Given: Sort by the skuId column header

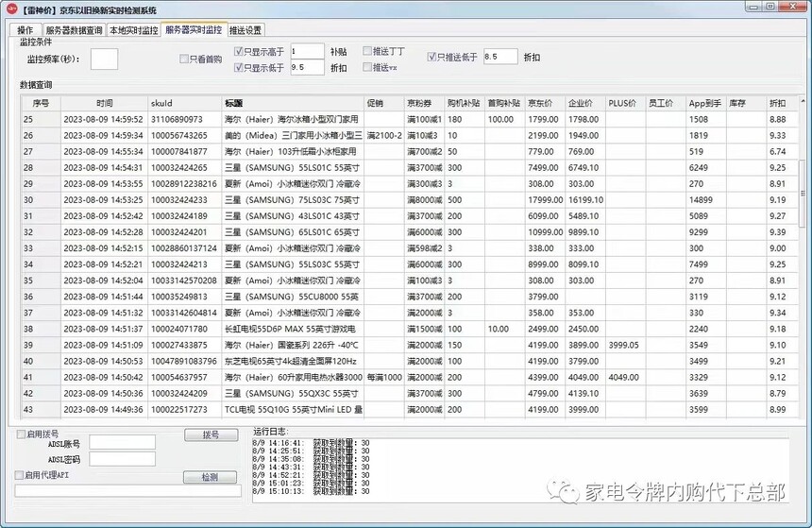Looking at the screenshot, I should pyautogui.click(x=184, y=103).
